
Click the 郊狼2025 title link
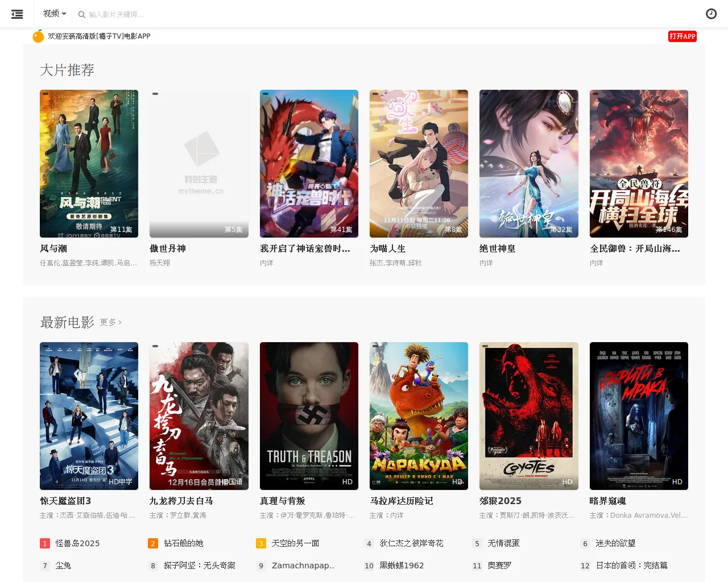point(500,501)
